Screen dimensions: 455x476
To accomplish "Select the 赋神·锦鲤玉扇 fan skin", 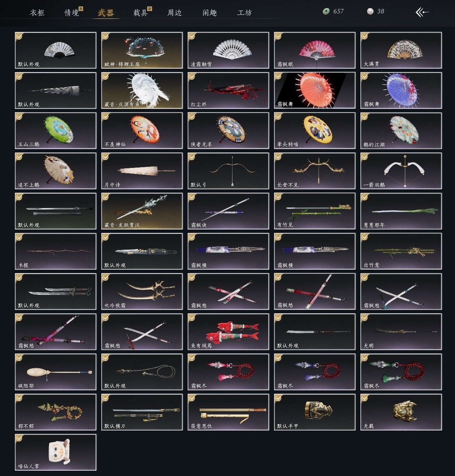I will pyautogui.click(x=142, y=50).
